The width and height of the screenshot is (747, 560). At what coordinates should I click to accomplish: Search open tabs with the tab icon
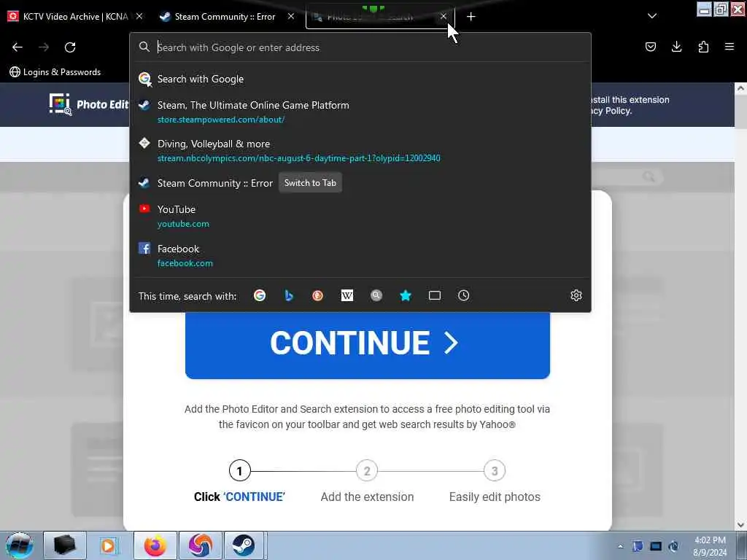pos(435,296)
